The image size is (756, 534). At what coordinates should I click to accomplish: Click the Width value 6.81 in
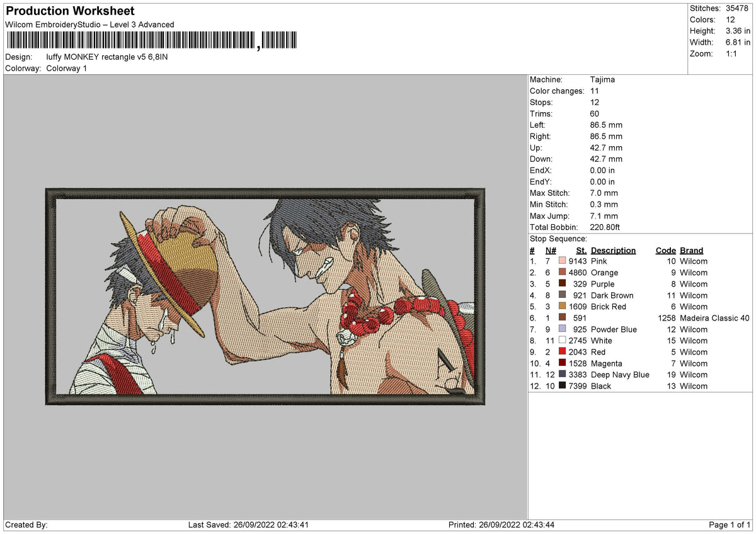pos(738,42)
